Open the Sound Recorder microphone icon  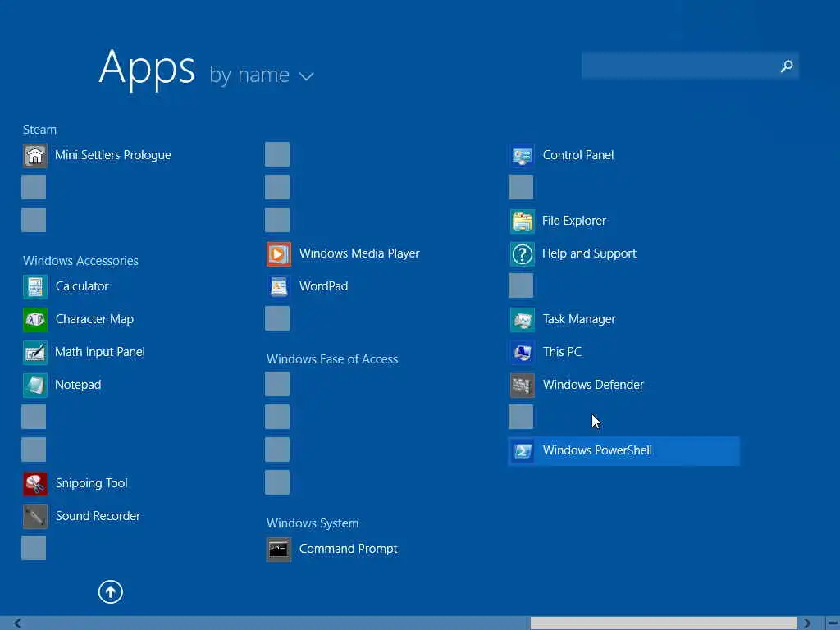34,516
